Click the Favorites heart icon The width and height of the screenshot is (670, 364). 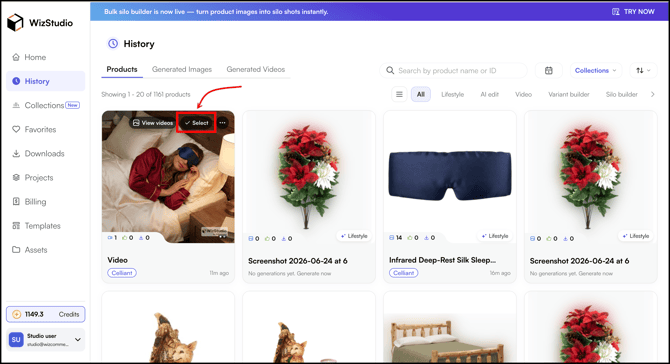tap(16, 129)
